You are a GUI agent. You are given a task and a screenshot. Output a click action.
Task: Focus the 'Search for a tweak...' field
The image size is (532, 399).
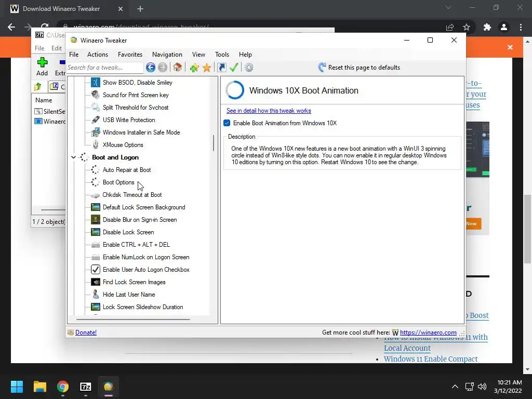(105, 68)
